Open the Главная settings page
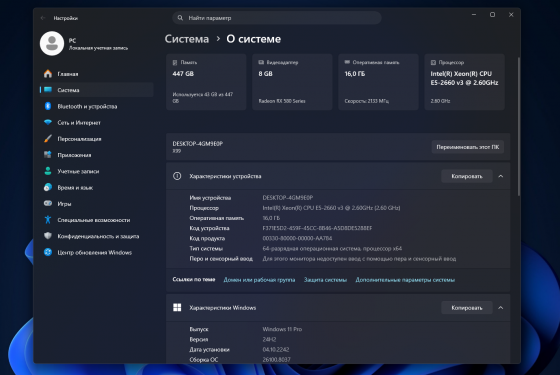This screenshot has width=560, height=375. pyautogui.click(x=97, y=74)
